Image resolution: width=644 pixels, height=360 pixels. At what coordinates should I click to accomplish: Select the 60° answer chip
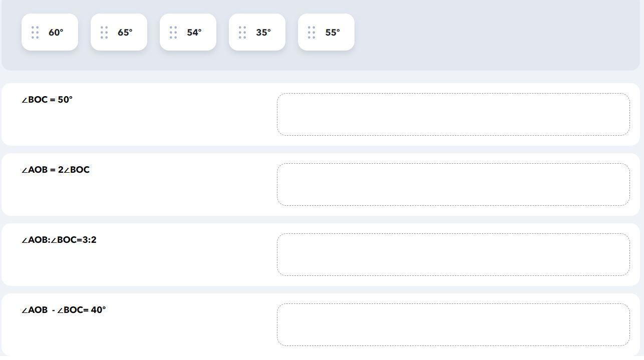(50, 32)
